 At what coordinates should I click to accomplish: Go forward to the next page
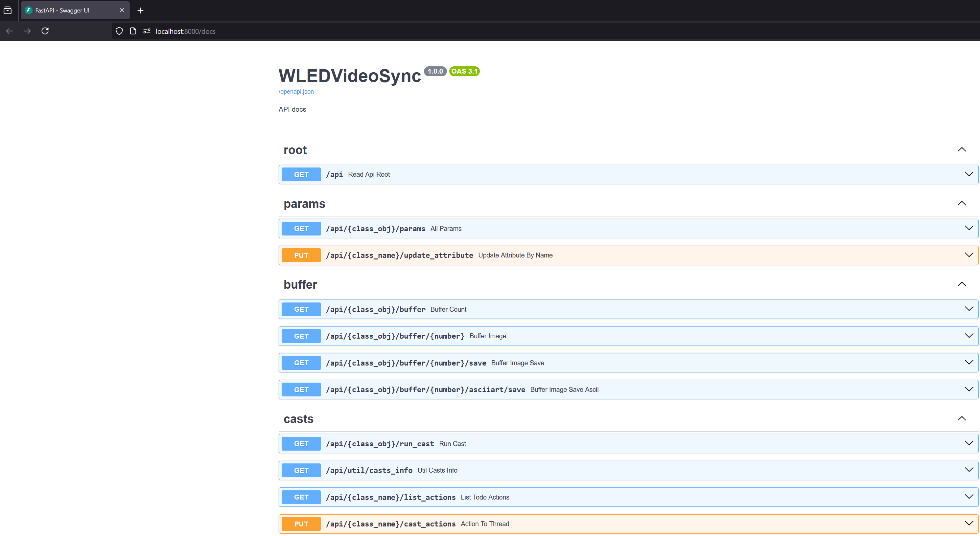click(27, 31)
